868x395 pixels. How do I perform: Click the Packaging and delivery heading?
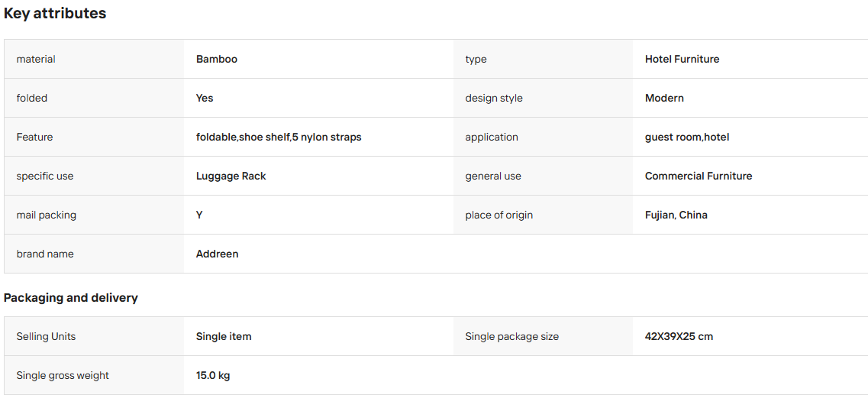click(71, 297)
